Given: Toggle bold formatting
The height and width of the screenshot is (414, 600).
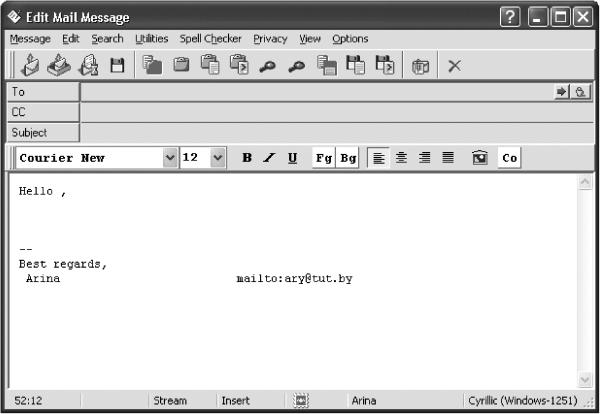Looking at the screenshot, I should [x=247, y=158].
